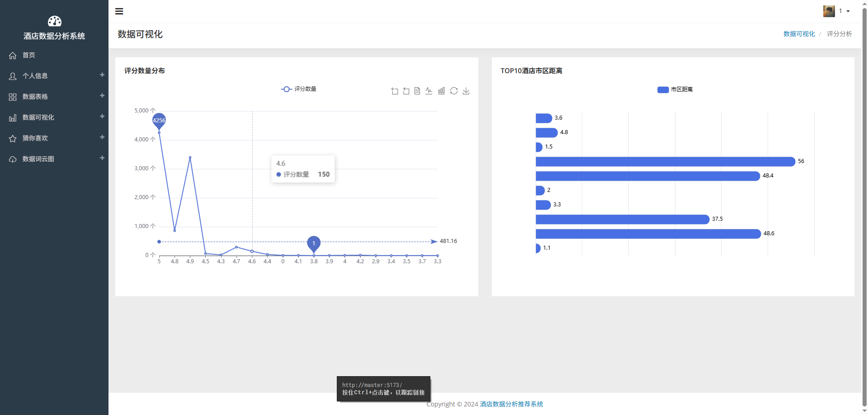Click the zoom reset icon in chart toolbox
This screenshot has height=415, width=868.
pos(406,91)
